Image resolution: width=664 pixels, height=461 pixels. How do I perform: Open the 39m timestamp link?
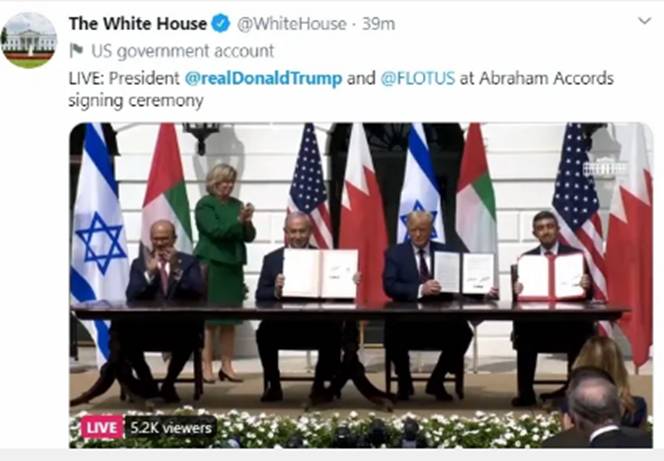pos(378,24)
